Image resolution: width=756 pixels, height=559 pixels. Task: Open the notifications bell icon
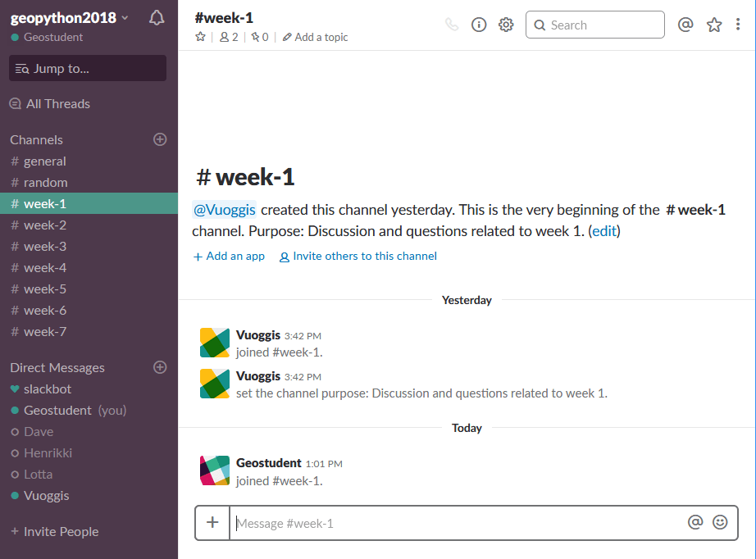157,16
